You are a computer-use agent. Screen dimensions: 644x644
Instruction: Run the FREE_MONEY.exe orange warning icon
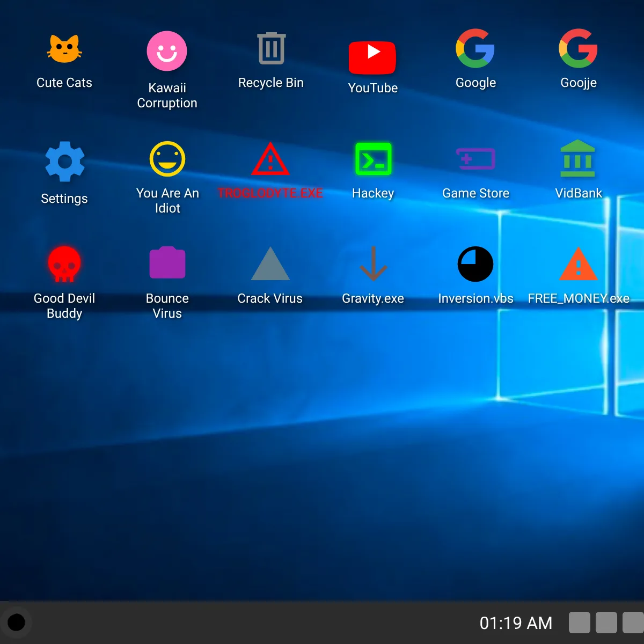[x=578, y=264]
